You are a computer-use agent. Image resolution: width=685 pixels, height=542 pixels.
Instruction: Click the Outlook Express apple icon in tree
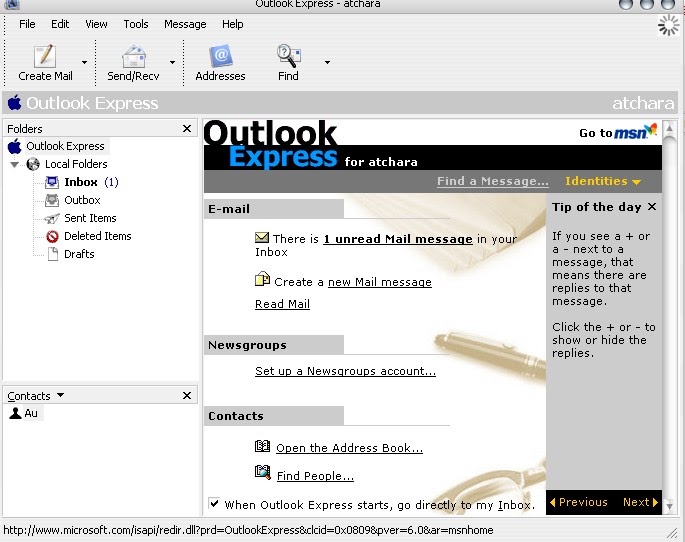14,146
